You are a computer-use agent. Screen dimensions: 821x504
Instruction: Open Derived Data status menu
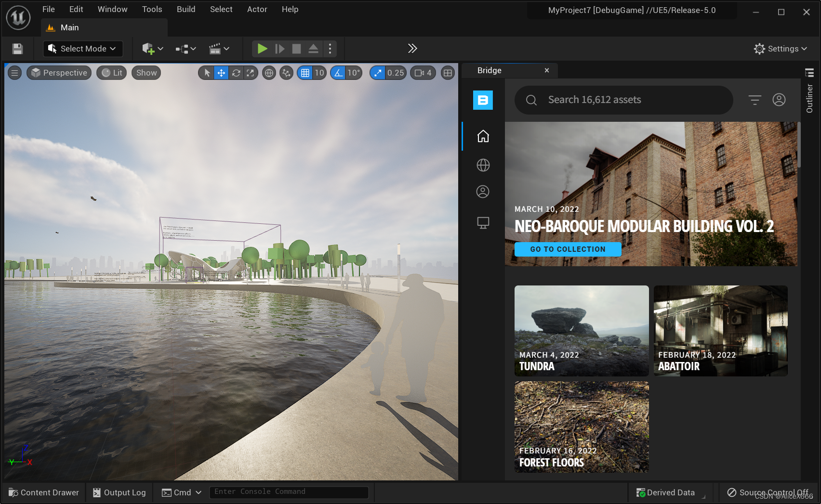tap(665, 492)
